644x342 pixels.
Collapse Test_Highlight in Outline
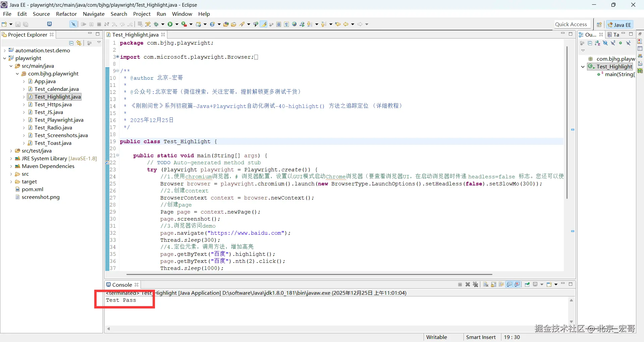tap(583, 67)
